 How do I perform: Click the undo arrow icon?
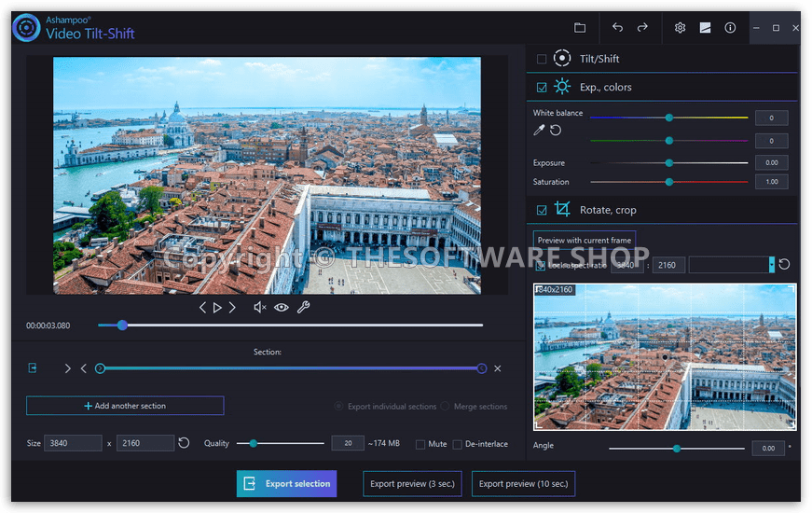coord(617,28)
